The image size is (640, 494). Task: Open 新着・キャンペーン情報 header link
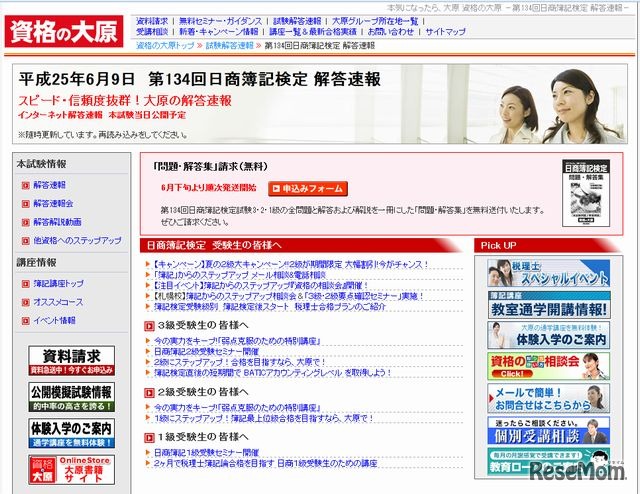point(219,31)
